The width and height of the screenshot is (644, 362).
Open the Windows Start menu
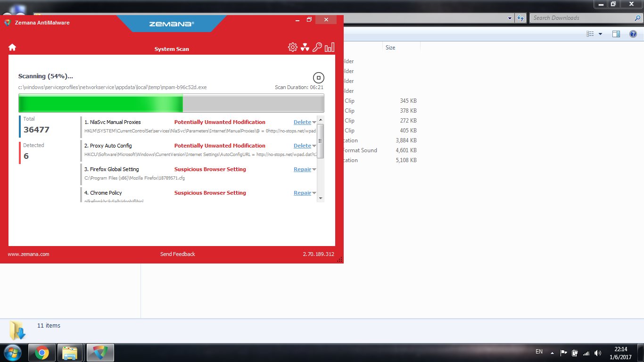click(x=13, y=353)
